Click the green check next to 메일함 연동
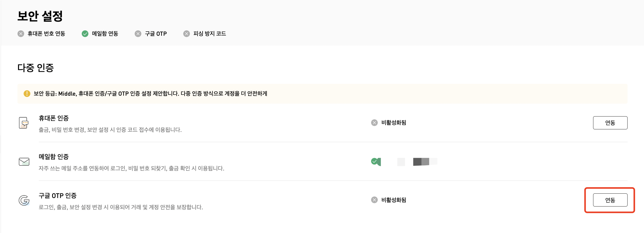The width and height of the screenshot is (644, 233). [85, 34]
